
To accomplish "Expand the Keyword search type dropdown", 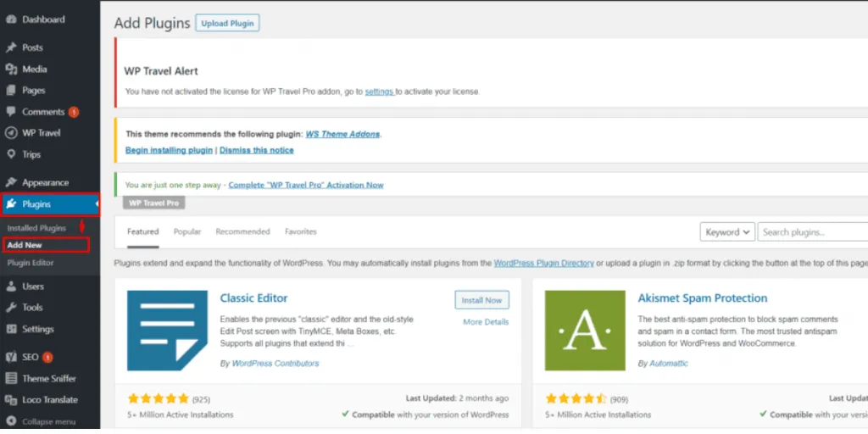I will pos(727,232).
